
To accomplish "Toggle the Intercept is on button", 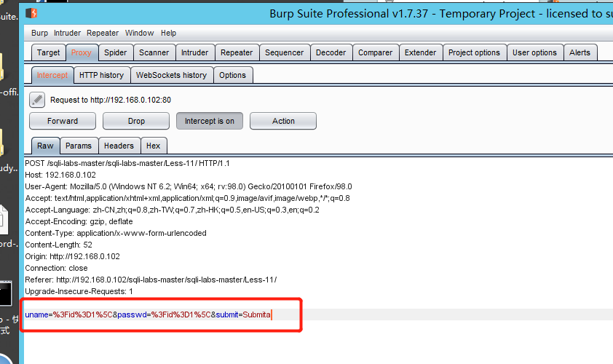I will 210,121.
